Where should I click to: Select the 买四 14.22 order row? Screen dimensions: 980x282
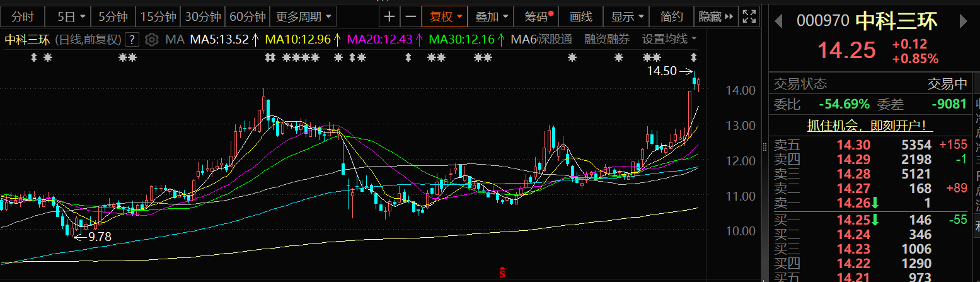(x=870, y=263)
